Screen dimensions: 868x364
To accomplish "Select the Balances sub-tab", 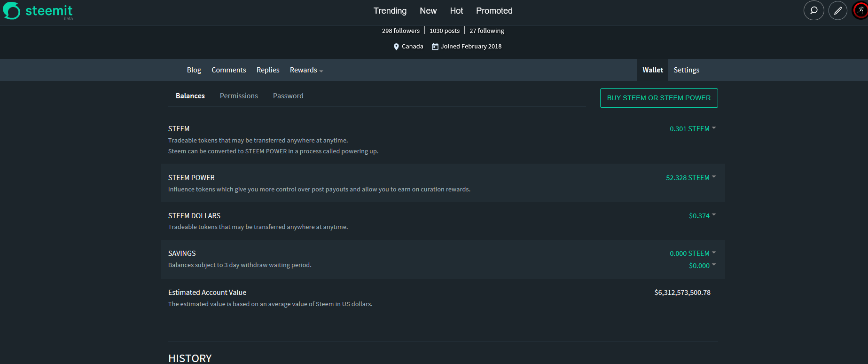I will point(190,96).
